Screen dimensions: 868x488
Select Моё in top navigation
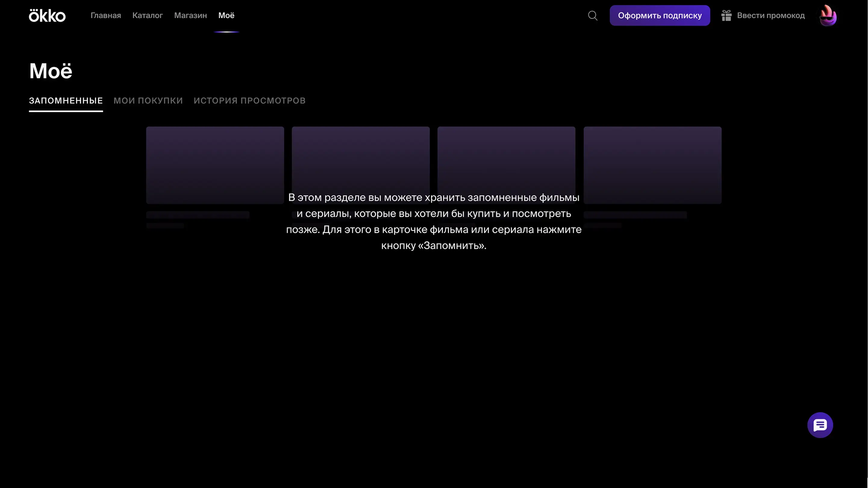[x=226, y=15]
